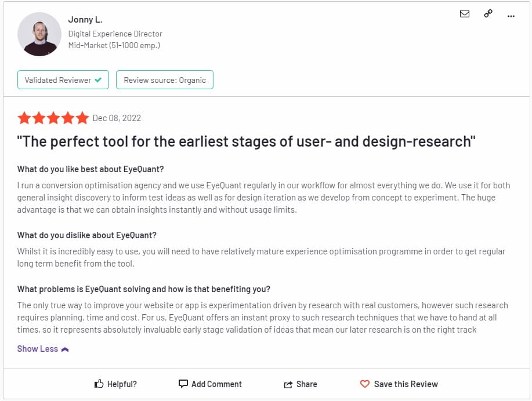Click the thumbs-up Helpful icon
Viewport: 532px width, 401px height.
[99, 384]
